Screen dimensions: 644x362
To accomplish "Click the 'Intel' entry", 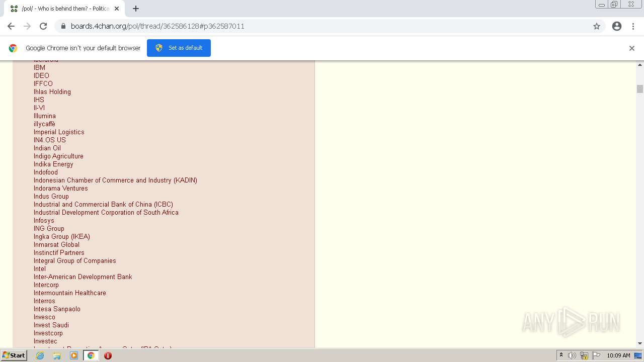I will tap(40, 268).
